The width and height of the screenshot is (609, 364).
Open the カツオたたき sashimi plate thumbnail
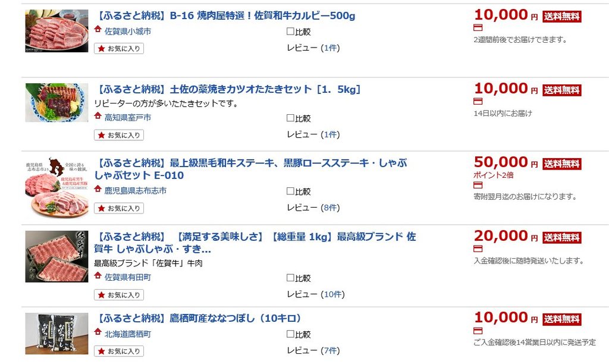click(x=56, y=103)
